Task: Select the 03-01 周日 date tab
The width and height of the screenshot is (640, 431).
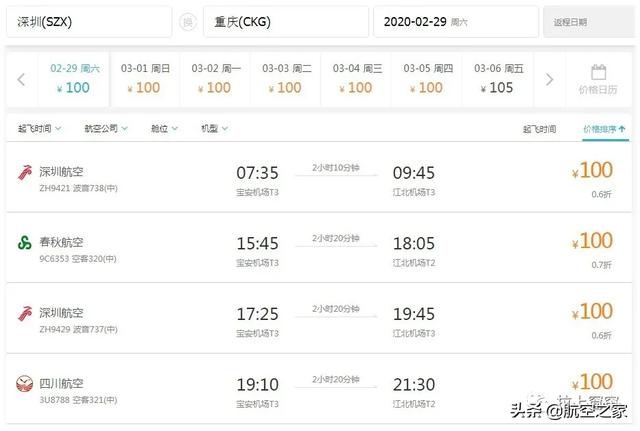Action: click(x=145, y=79)
